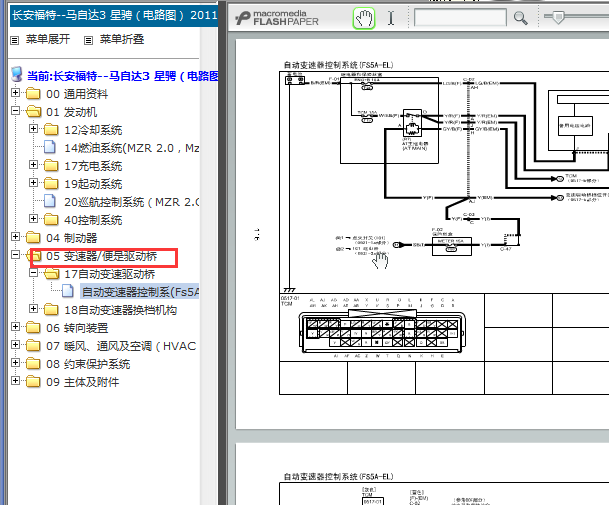Expand the 08 约束保护系统 folder
The image size is (609, 505).
pos(15,363)
